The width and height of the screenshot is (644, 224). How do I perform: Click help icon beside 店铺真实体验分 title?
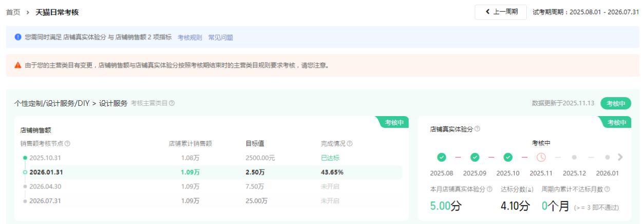(477, 129)
